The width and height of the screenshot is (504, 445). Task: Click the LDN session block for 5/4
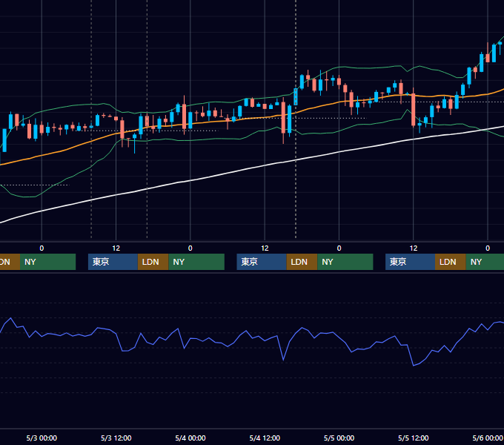coord(302,262)
